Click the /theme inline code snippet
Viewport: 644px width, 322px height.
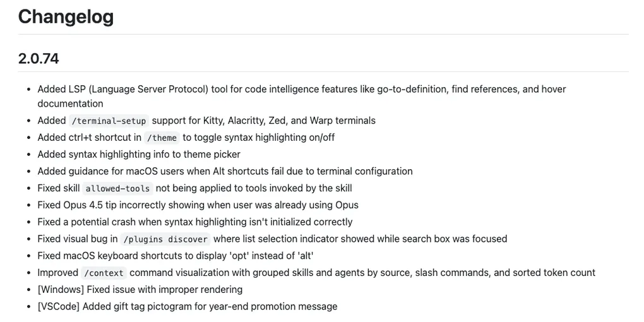(x=162, y=138)
